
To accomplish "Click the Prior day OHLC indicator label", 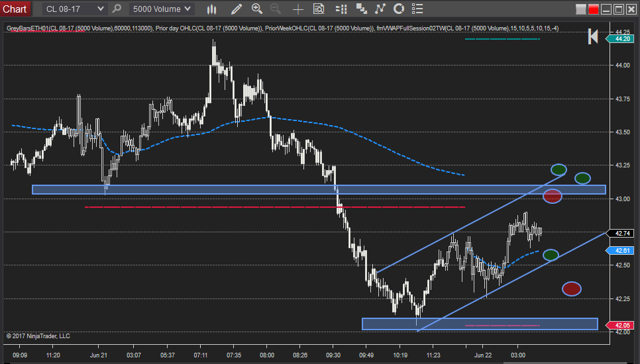I will pos(209,28).
